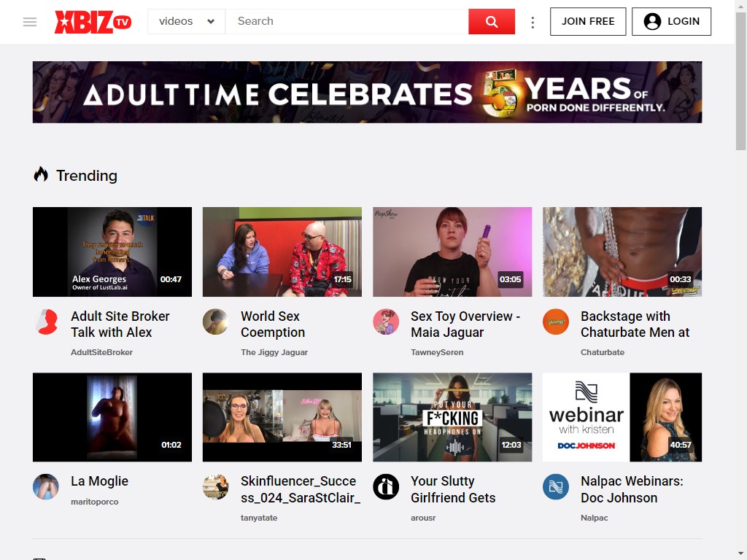Visit The Jiggy Jaguar channel name
This screenshot has height=560, width=747.
coord(274,352)
